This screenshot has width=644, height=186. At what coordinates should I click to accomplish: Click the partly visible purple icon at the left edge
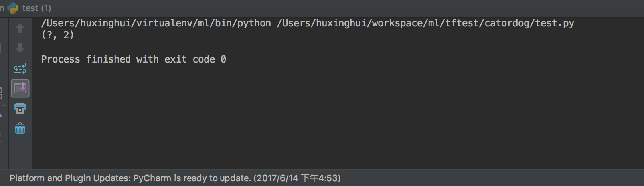1,115
